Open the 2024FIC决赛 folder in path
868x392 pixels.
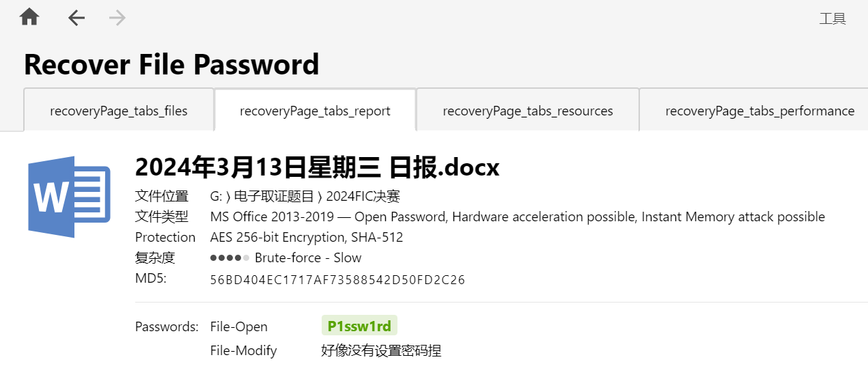pos(363,197)
